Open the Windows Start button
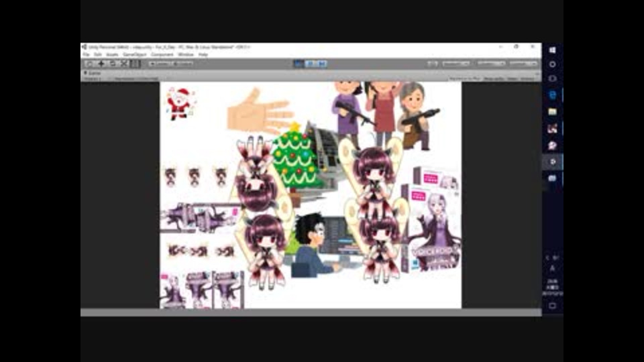The height and width of the screenshot is (362, 644). pyautogui.click(x=552, y=50)
